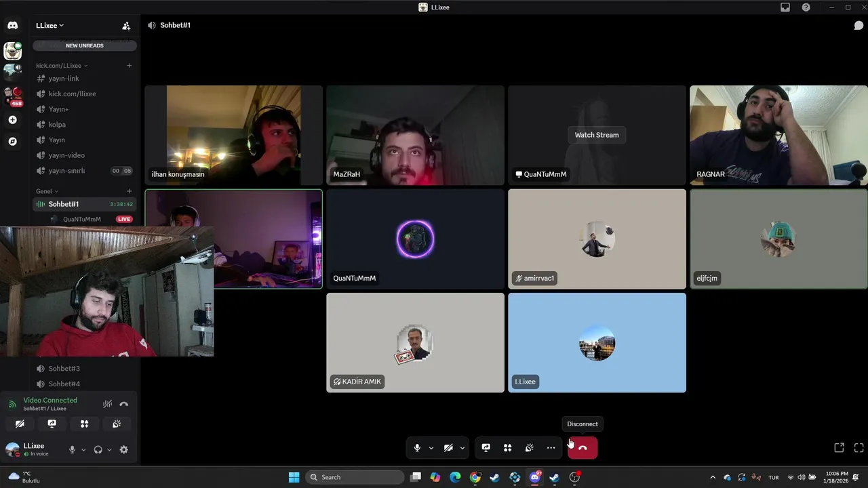868x488 pixels.
Task: Open LLixee user avatar in user panel
Action: tap(12, 449)
